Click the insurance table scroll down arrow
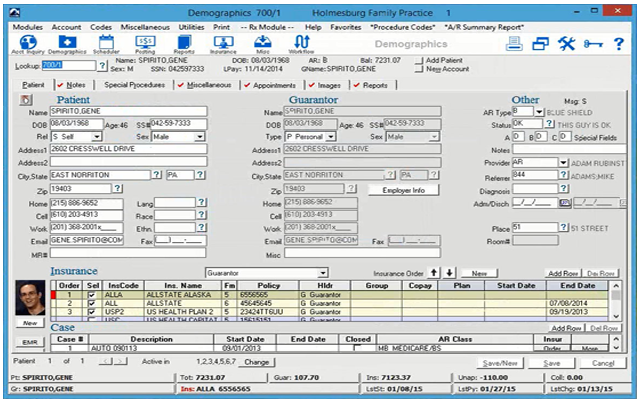639x403 pixels. click(x=616, y=316)
